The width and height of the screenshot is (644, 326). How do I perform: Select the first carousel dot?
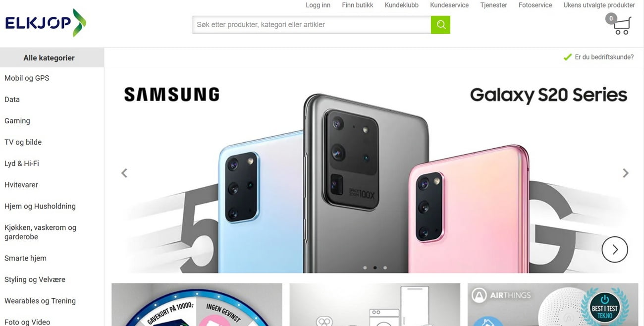365,268
